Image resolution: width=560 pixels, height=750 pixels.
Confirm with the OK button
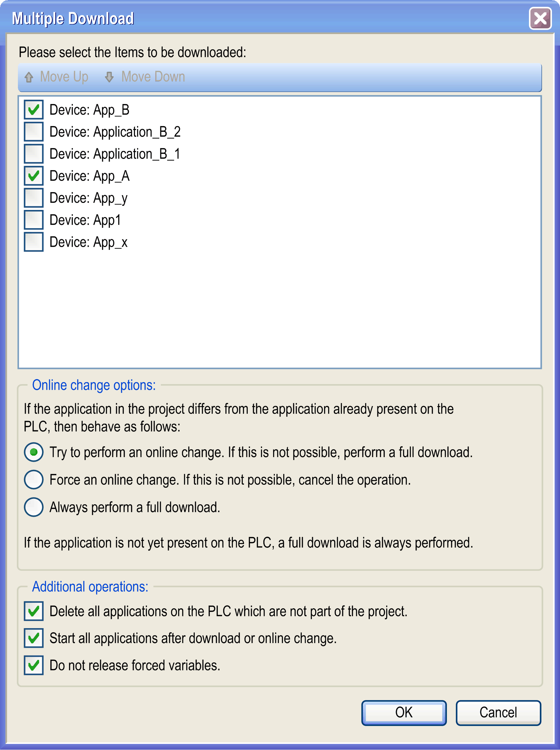pos(404,713)
